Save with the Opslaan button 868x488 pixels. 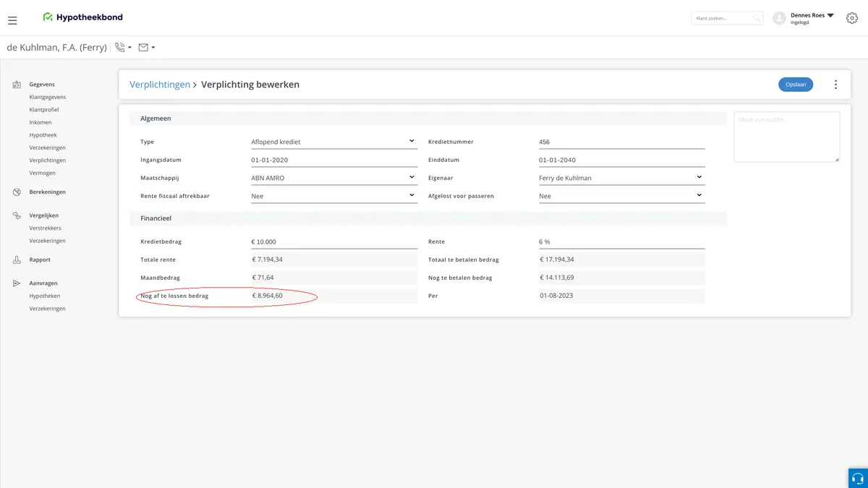(796, 85)
